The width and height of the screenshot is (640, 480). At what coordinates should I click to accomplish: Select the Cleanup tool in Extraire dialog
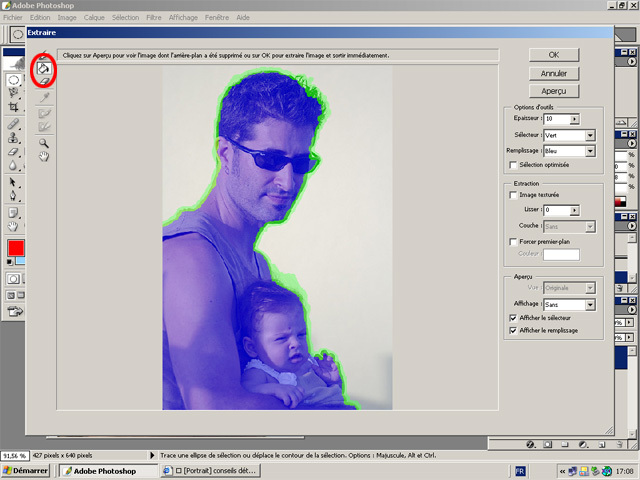pos(44,113)
